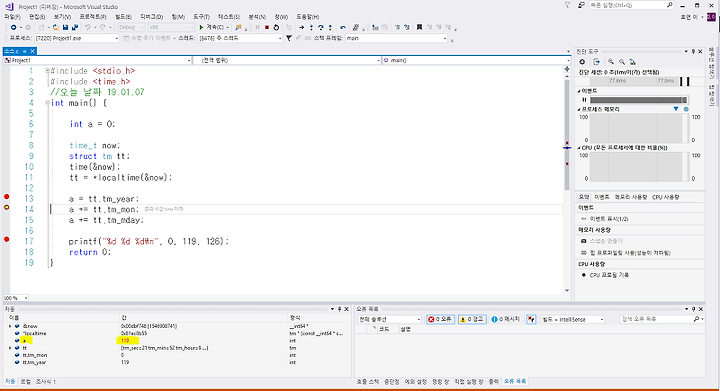Screen dimensions: 720x391
Task: Pin the Error List panel
Action: (693, 309)
